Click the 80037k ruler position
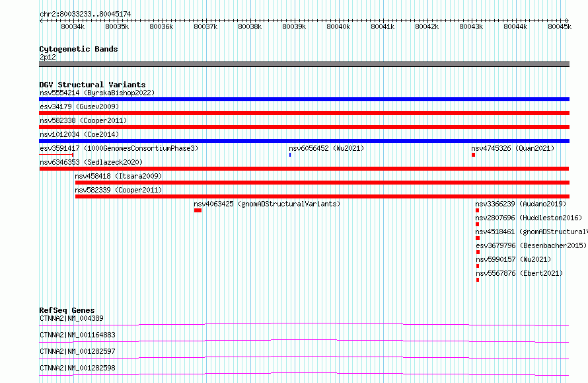 pos(205,26)
